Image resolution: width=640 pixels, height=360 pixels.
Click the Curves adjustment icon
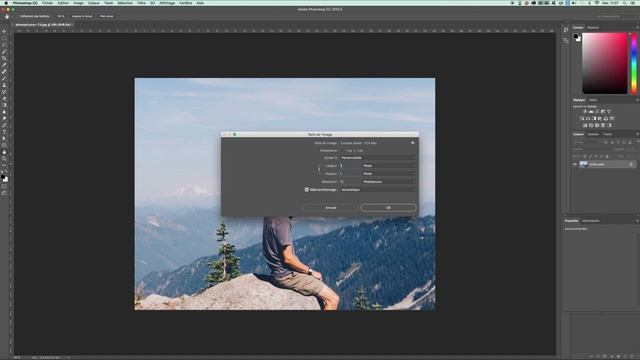[597, 111]
